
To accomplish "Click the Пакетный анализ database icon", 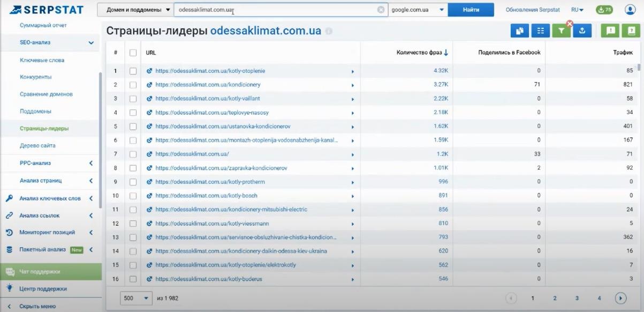I will tap(9, 250).
